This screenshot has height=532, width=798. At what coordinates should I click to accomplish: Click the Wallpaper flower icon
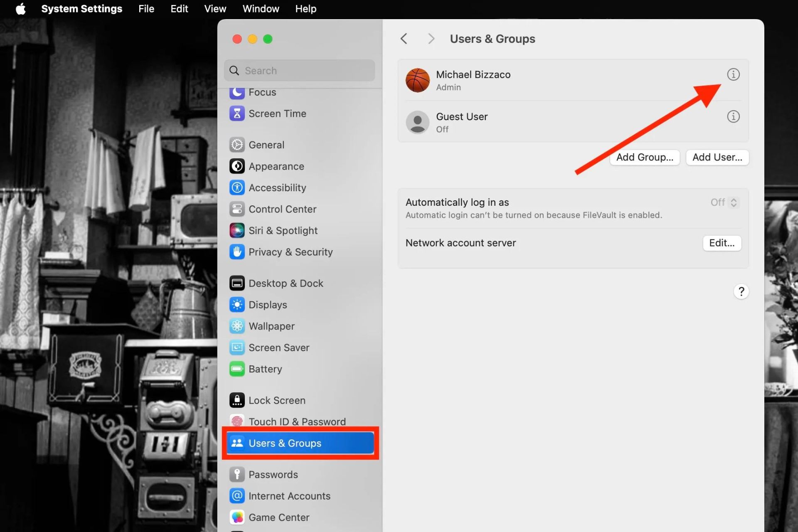coord(237,326)
